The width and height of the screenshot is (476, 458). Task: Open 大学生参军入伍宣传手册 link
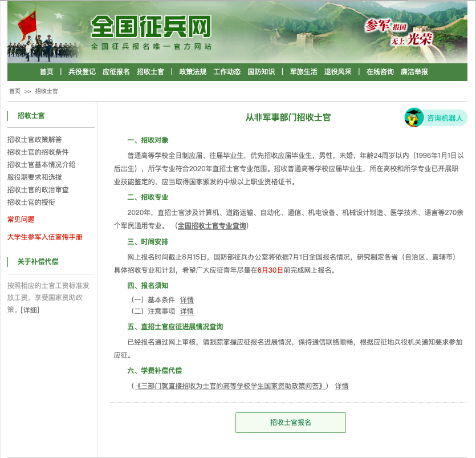(44, 237)
